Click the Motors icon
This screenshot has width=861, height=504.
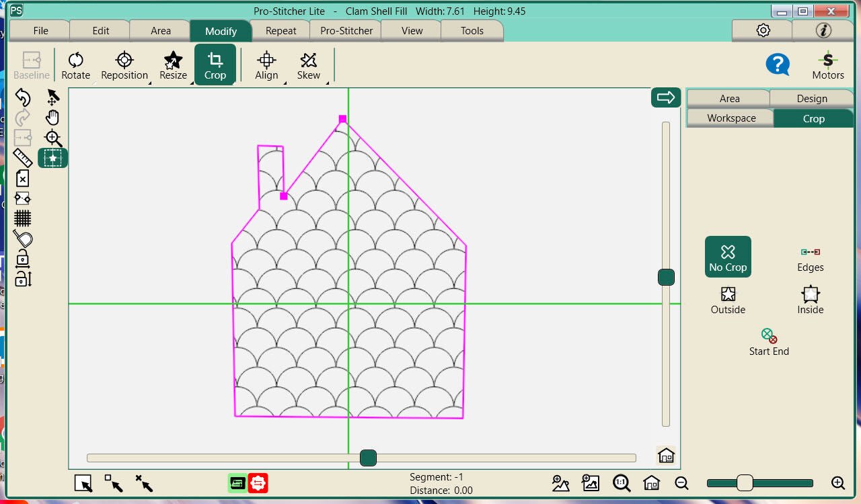pos(827,65)
